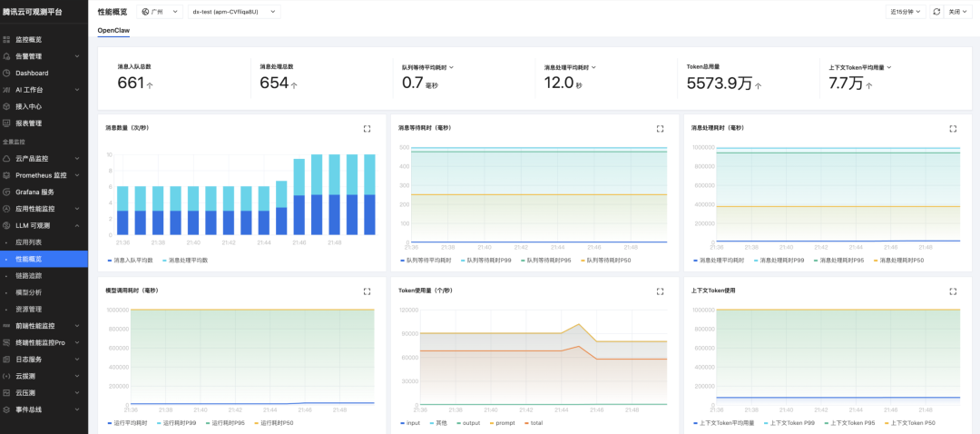Click the refresh icon in top bar
Viewport: 980px width, 434px height.
(x=936, y=12)
